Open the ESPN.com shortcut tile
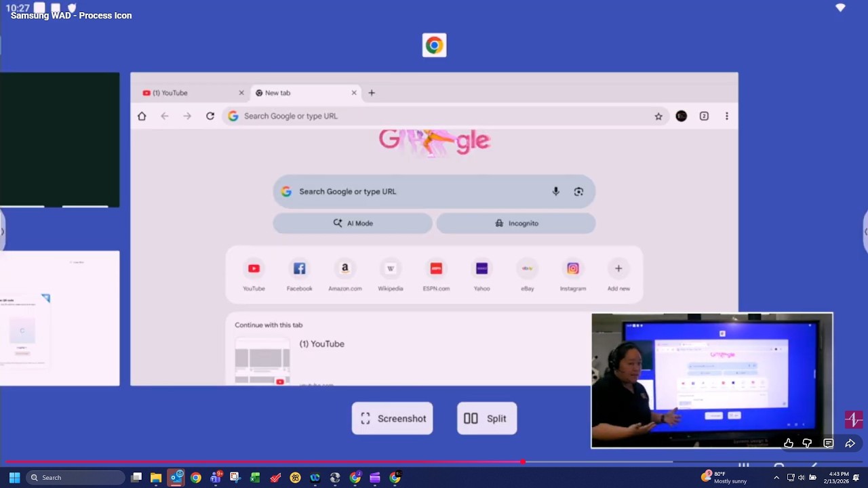The height and width of the screenshot is (488, 868). [436, 275]
